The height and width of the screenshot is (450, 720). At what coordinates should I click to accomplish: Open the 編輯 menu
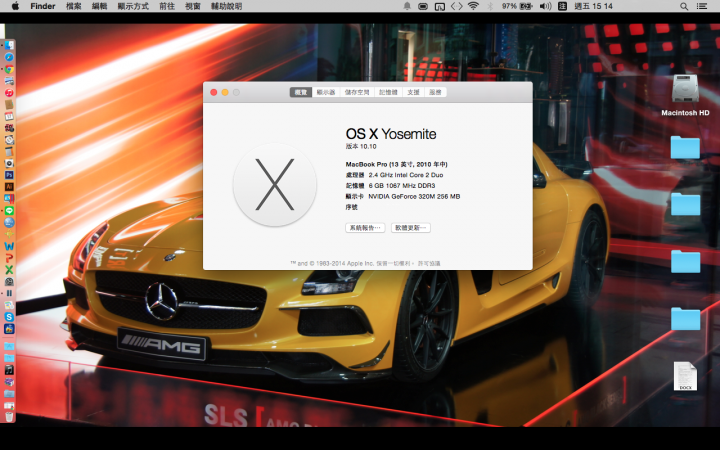(x=99, y=6)
